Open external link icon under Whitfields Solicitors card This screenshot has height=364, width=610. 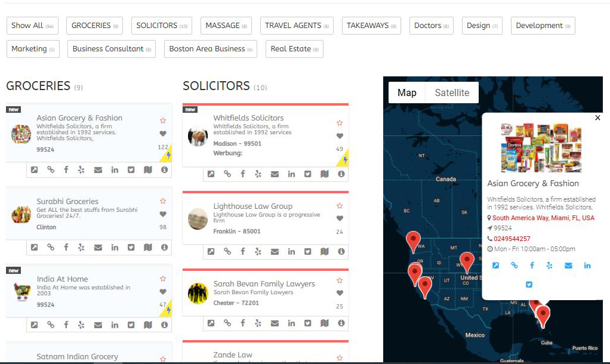click(211, 174)
